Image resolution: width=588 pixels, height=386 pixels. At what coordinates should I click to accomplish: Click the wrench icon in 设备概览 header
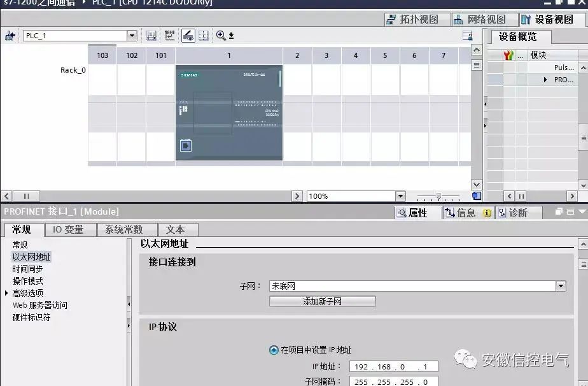pos(508,54)
